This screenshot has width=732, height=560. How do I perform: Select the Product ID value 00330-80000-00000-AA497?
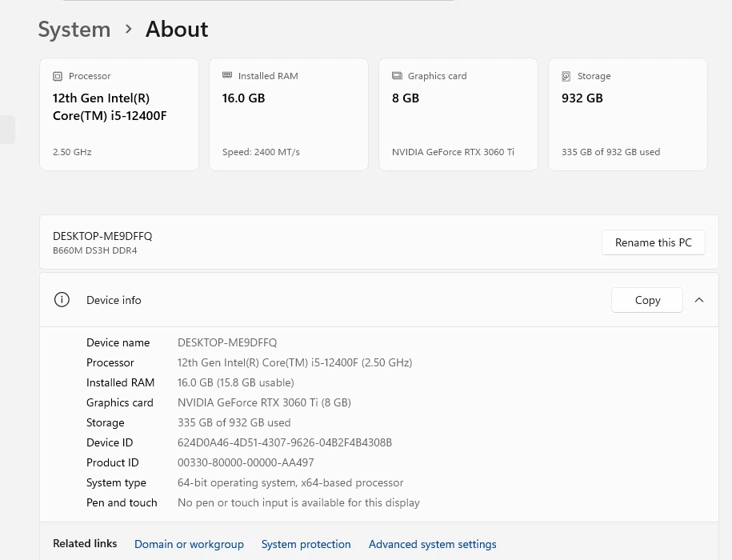pyautogui.click(x=246, y=462)
